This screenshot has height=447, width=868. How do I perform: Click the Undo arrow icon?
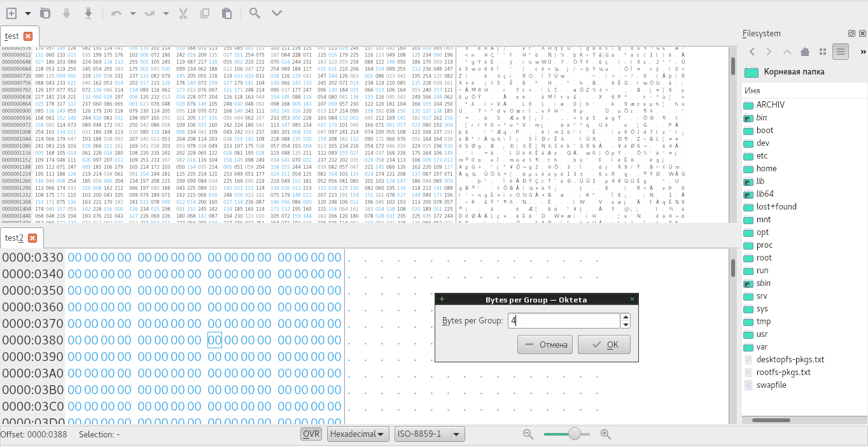pos(116,13)
